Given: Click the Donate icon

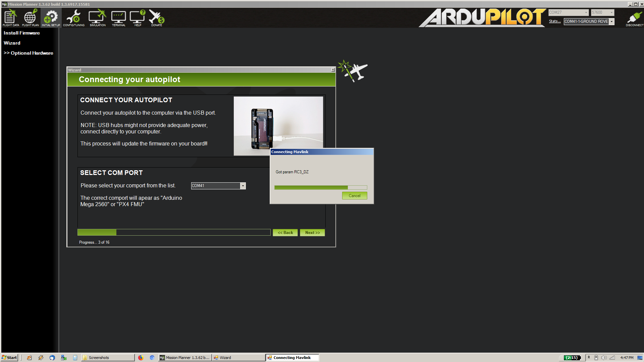Looking at the screenshot, I should coord(156,18).
